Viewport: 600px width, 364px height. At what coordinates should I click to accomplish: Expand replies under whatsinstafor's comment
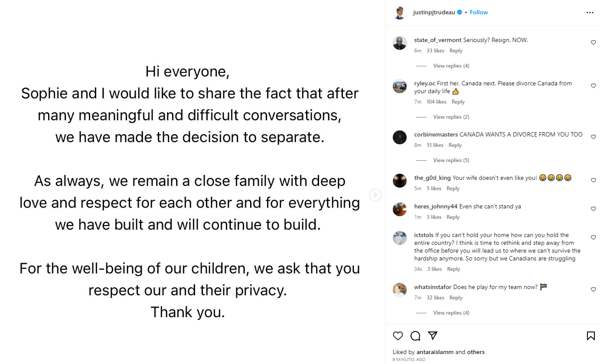451,313
